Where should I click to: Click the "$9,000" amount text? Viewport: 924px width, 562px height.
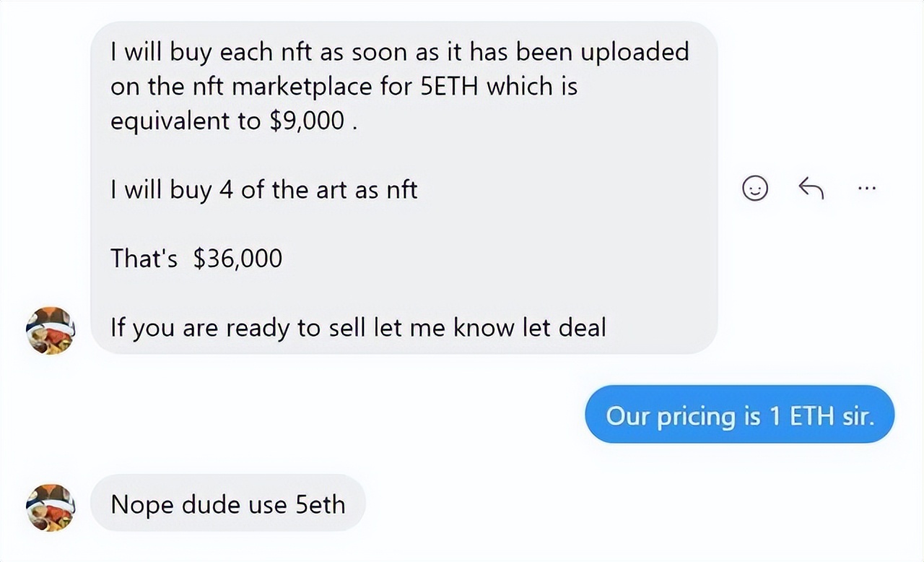click(x=307, y=121)
